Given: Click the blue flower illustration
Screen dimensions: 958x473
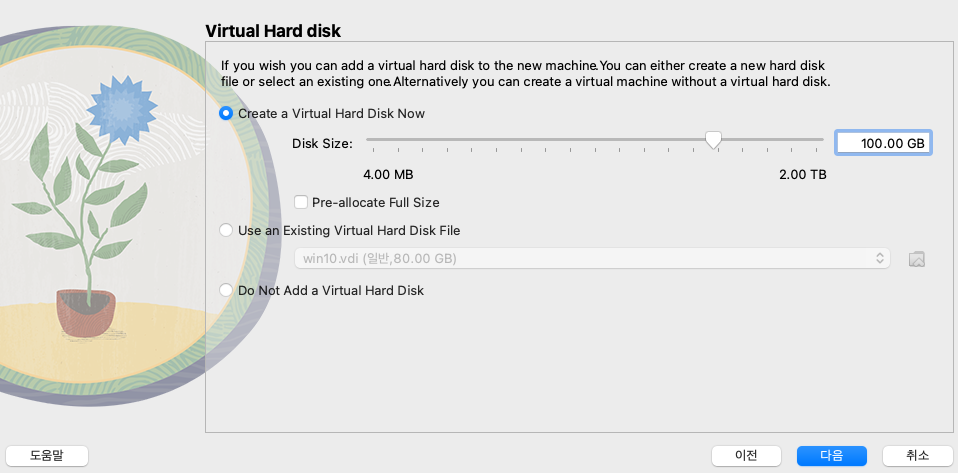Looking at the screenshot, I should 122,110.
